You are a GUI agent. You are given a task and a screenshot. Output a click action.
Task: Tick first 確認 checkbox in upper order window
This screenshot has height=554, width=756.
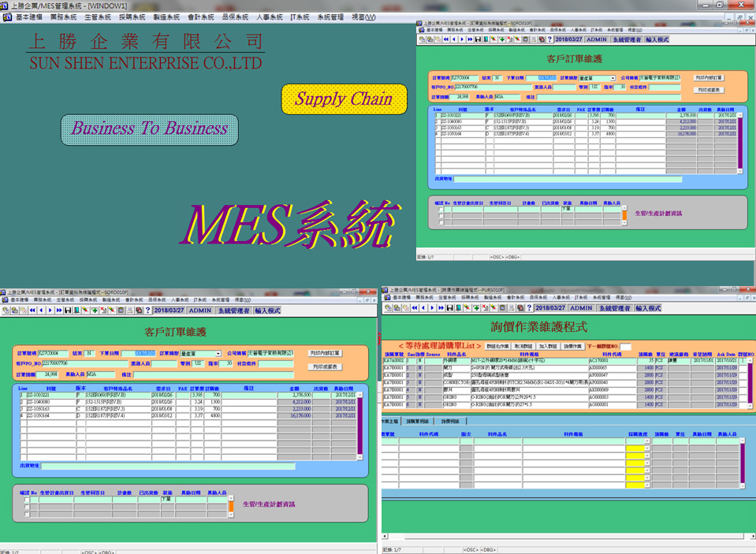[x=441, y=210]
